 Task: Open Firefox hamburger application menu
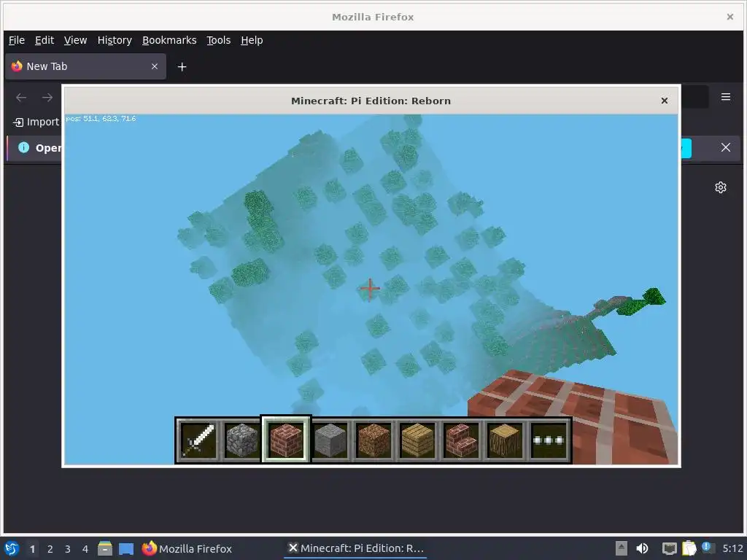[x=726, y=97]
